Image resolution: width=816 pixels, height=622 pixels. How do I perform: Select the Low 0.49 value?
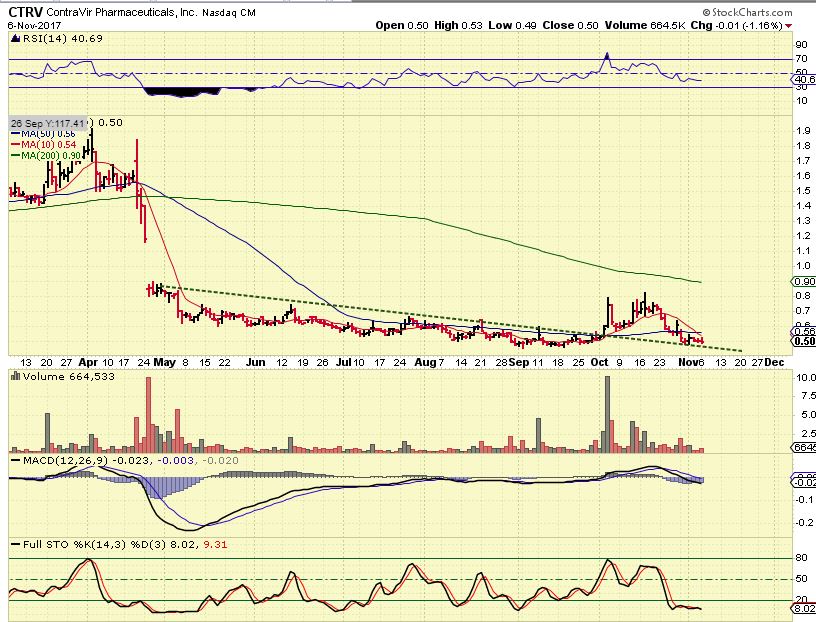tap(512, 25)
